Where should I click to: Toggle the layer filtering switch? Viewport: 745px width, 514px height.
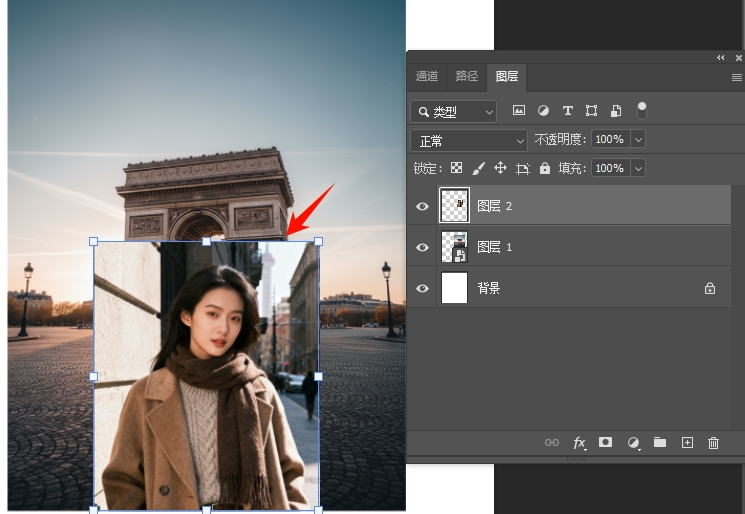coord(642,109)
